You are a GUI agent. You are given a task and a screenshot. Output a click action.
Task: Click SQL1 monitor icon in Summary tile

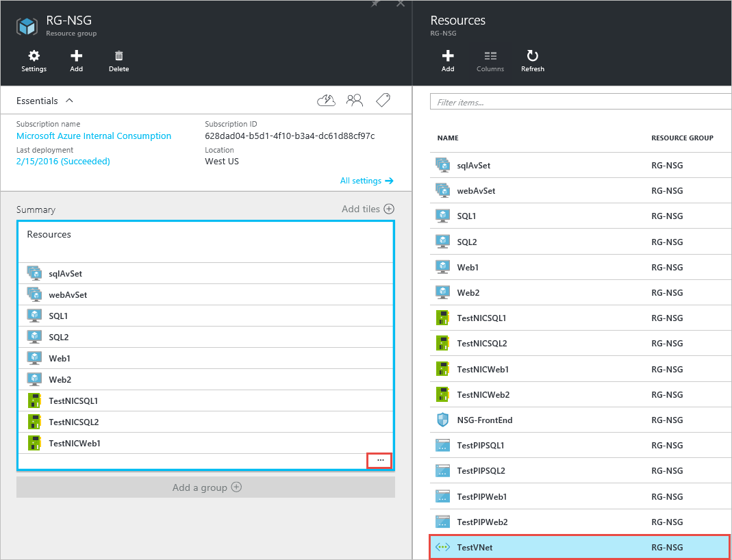pyautogui.click(x=34, y=316)
